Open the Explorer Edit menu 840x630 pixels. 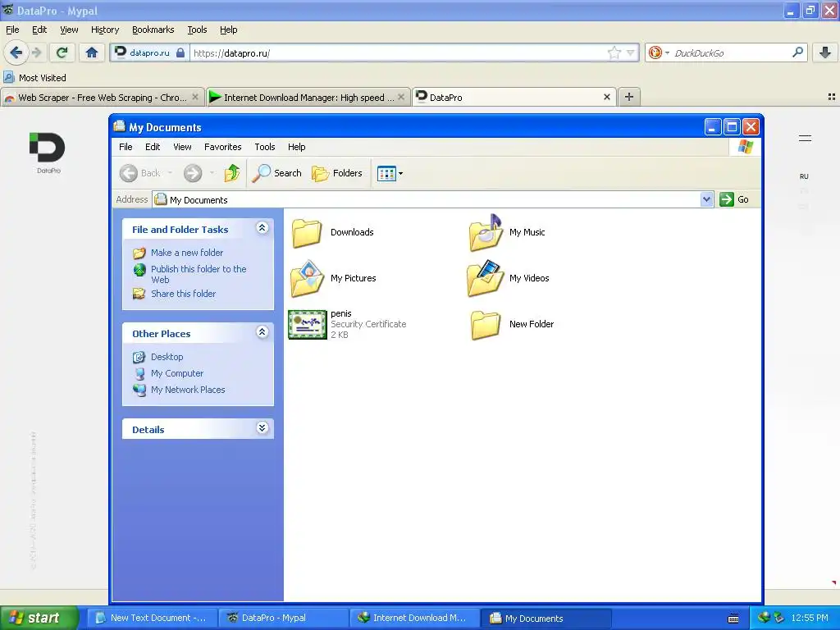tap(153, 147)
